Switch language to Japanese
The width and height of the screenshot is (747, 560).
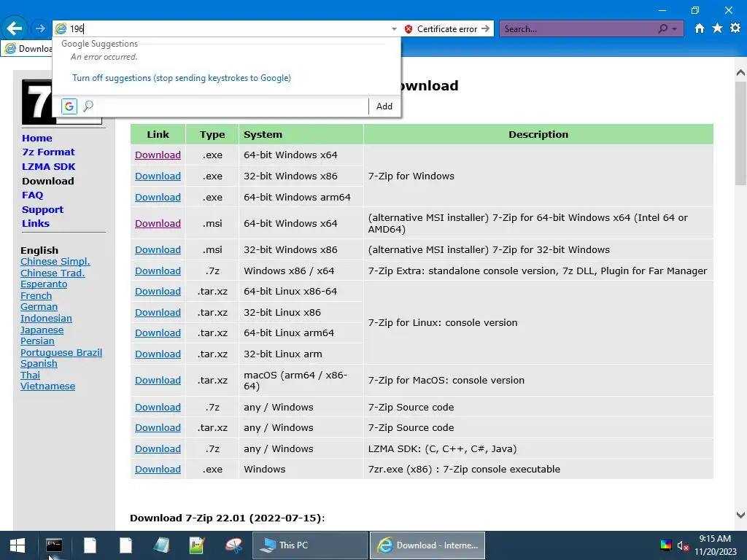click(x=42, y=330)
